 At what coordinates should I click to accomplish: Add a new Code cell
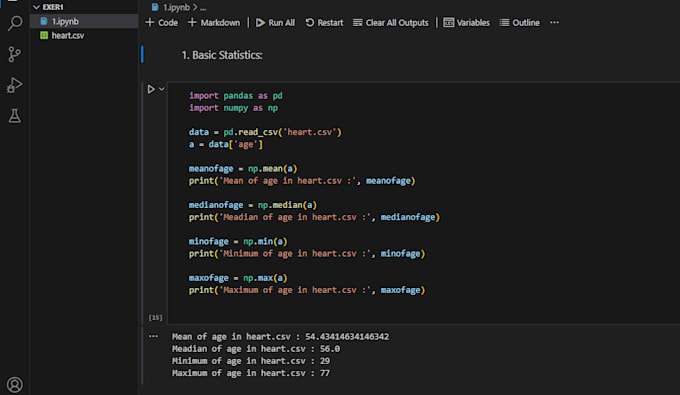pyautogui.click(x=162, y=23)
